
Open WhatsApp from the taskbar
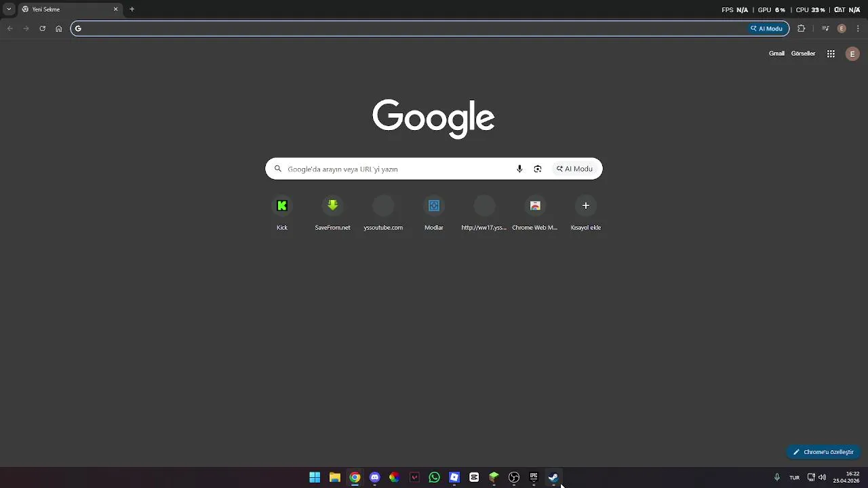(434, 477)
